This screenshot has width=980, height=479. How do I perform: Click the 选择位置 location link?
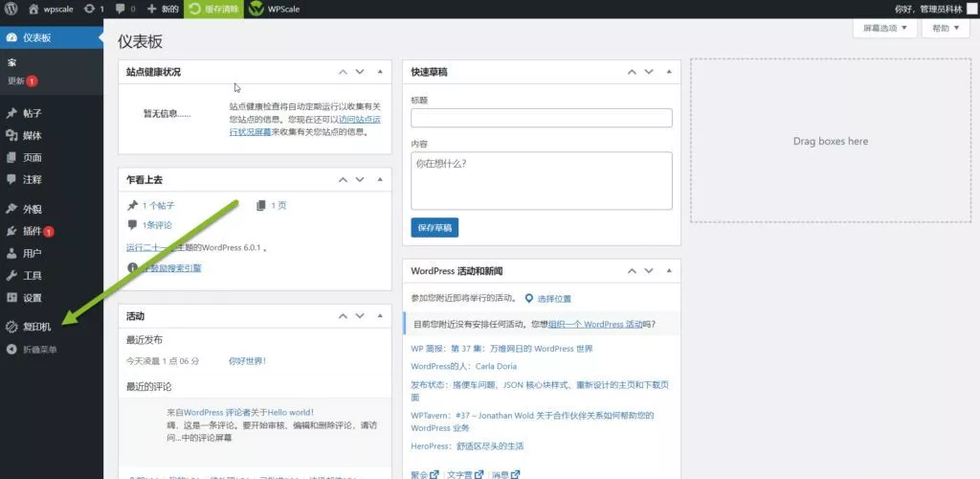(554, 299)
